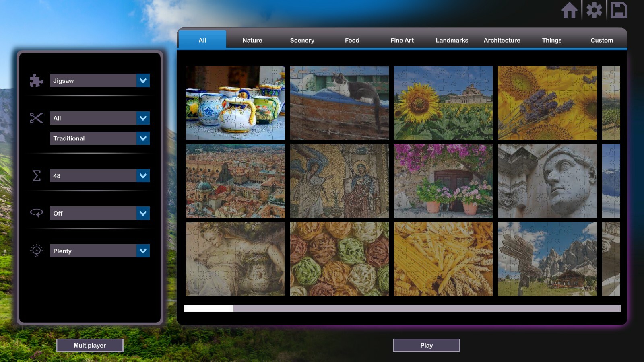Screen dimensions: 644x362
Task: Select the Architecture tab
Action: 502,40
